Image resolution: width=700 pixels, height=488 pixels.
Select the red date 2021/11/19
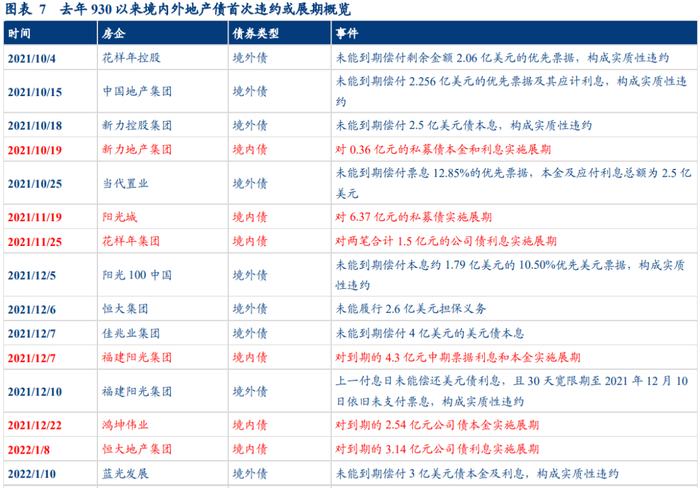coord(35,217)
